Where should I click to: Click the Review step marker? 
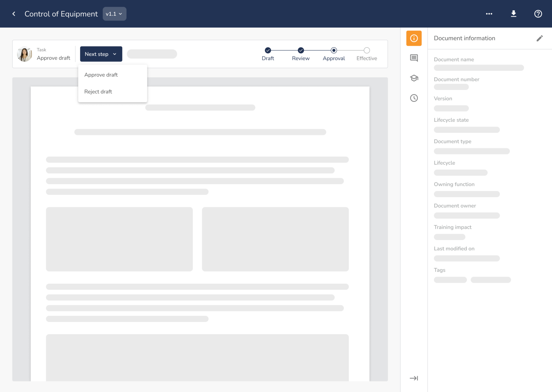pyautogui.click(x=301, y=51)
